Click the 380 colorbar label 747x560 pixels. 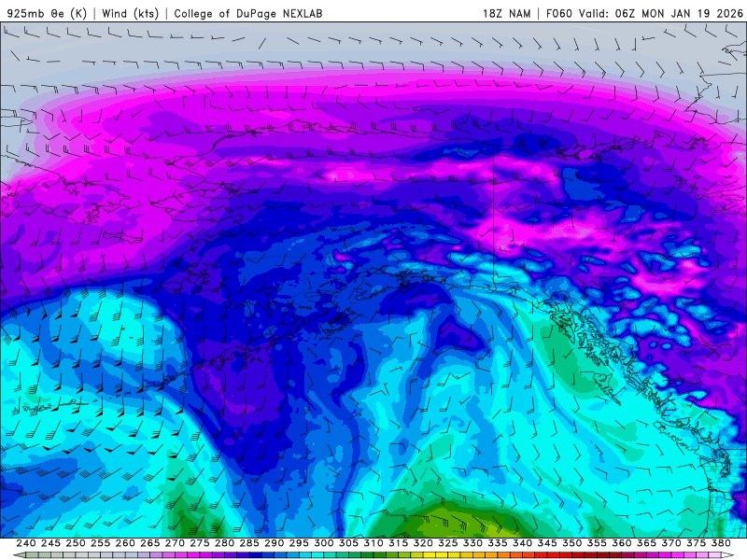pyautogui.click(x=721, y=543)
